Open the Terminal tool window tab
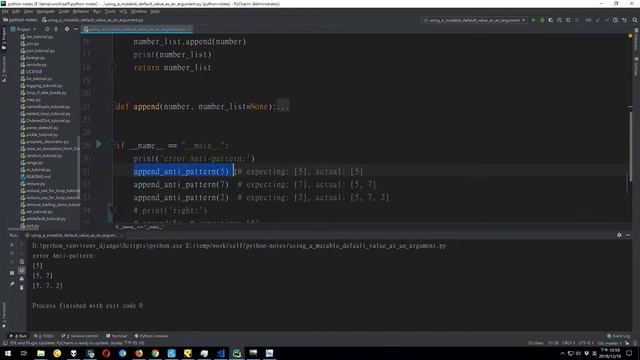The image size is (640, 360). pos(116,336)
